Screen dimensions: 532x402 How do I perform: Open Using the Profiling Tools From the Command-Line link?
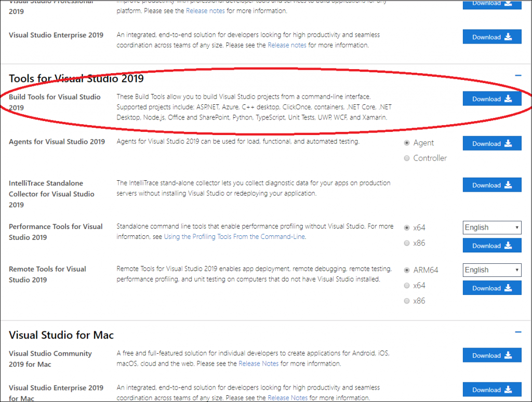pyautogui.click(x=234, y=236)
